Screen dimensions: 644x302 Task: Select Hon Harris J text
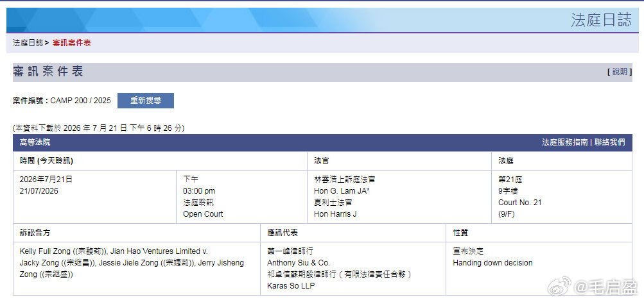pos(335,214)
